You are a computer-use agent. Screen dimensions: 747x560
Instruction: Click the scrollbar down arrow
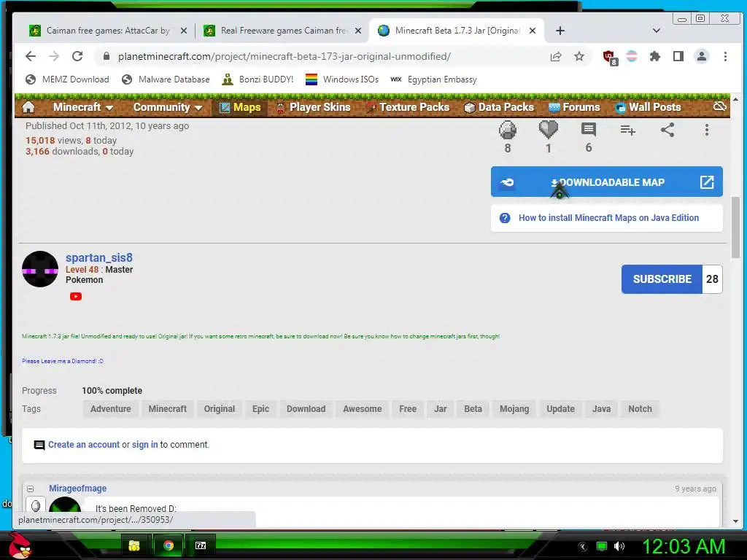[x=735, y=521]
